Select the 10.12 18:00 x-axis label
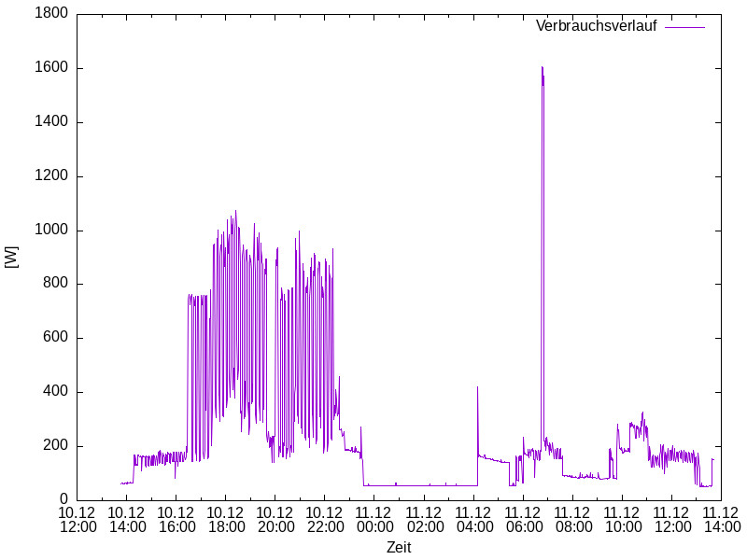The height and width of the screenshot is (560, 747). [x=226, y=520]
